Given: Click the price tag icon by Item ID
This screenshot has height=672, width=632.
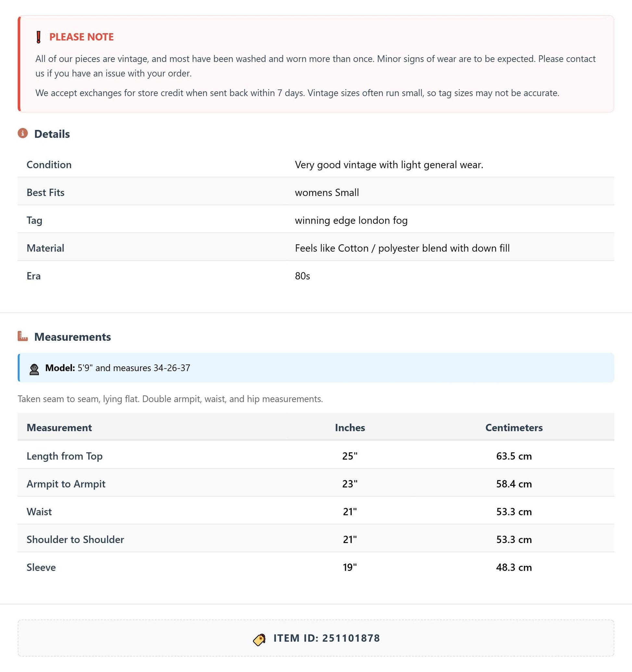Looking at the screenshot, I should (259, 640).
